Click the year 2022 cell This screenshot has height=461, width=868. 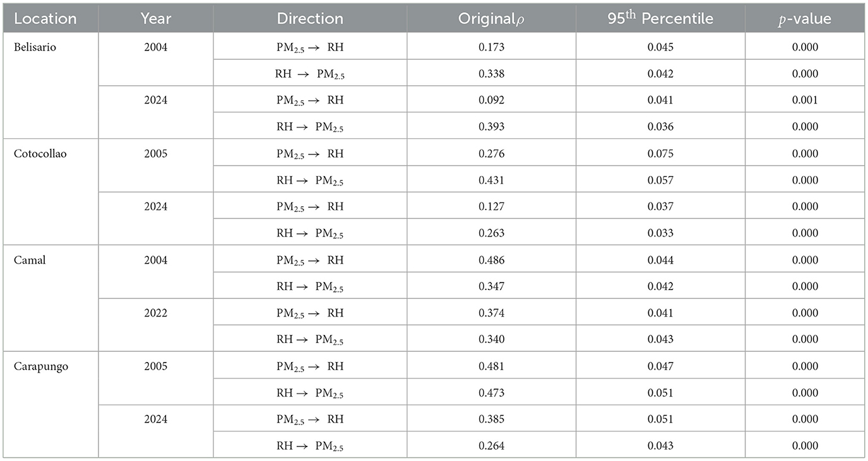[x=155, y=313]
